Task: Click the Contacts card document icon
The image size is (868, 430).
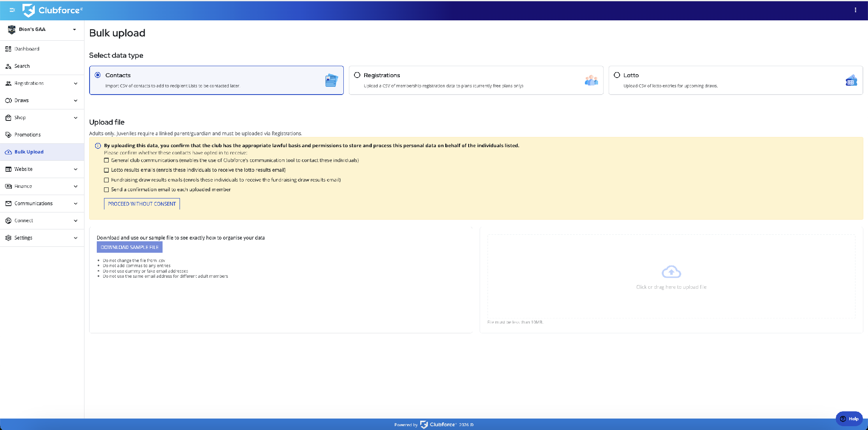Action: pyautogui.click(x=331, y=80)
